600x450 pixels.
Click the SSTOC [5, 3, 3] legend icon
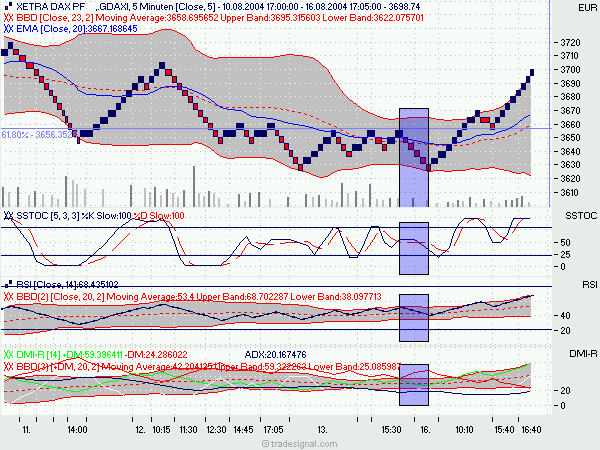[8, 216]
